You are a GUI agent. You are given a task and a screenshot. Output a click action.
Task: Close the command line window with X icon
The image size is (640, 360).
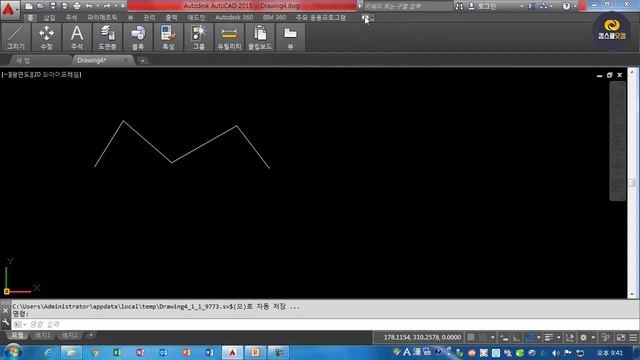point(5,311)
